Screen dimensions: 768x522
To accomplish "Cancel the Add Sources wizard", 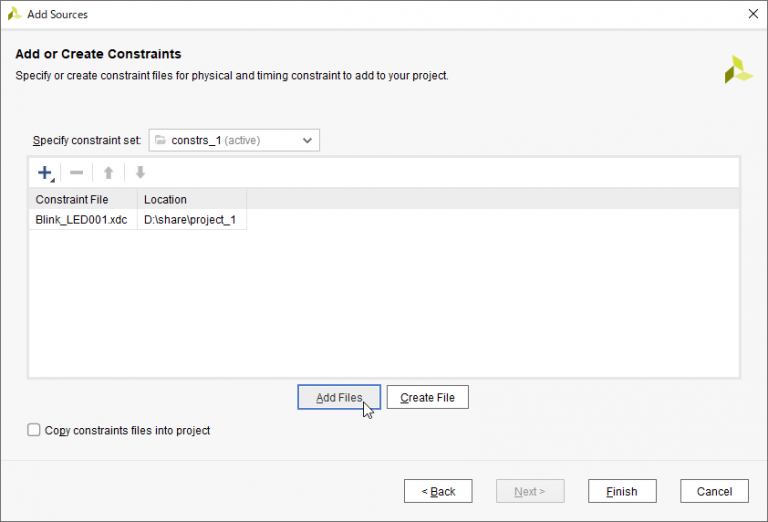I will pyautogui.click(x=714, y=491).
